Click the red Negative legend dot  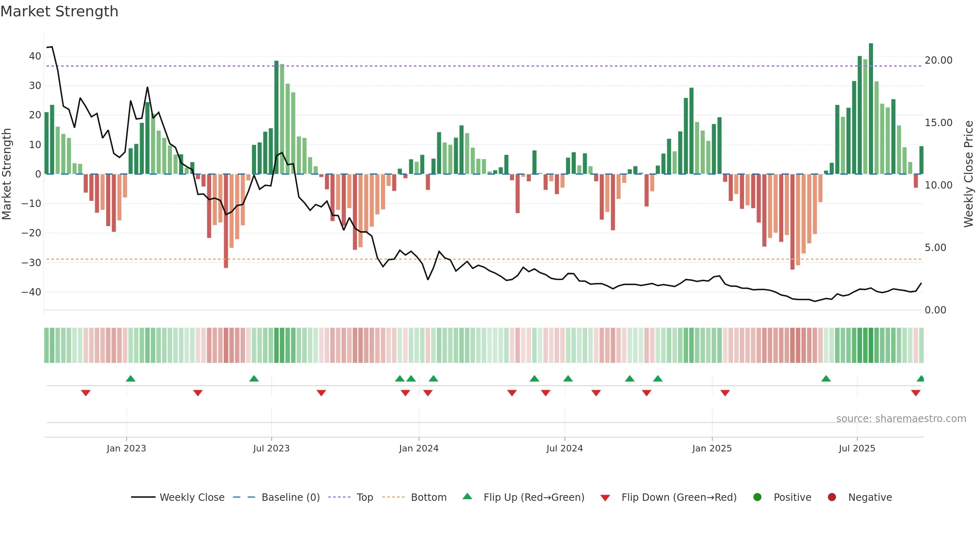[x=832, y=497]
